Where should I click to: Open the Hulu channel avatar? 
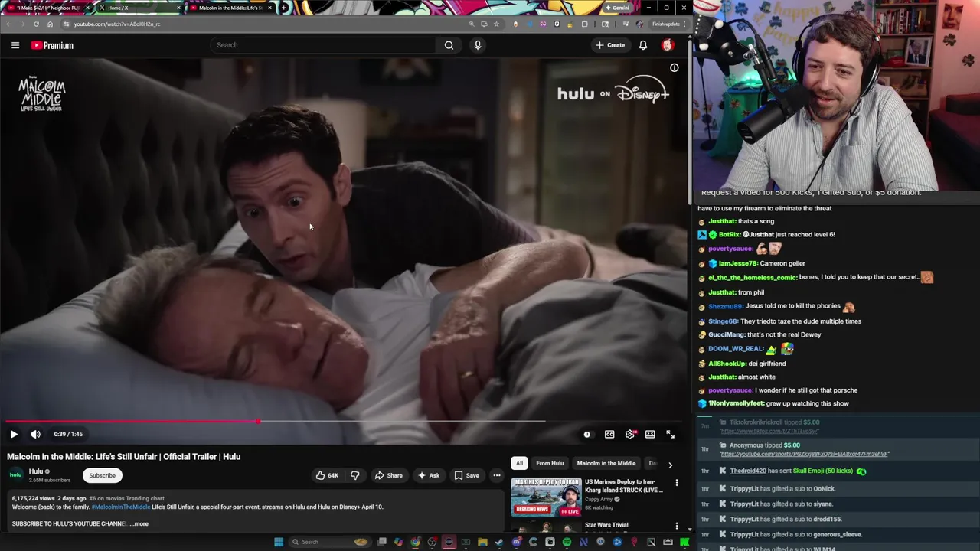15,475
